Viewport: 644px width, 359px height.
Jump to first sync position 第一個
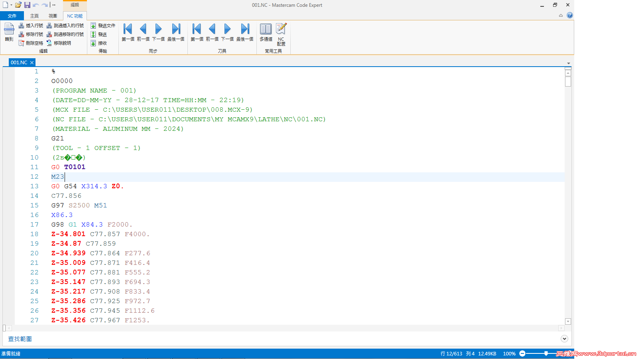tap(128, 32)
